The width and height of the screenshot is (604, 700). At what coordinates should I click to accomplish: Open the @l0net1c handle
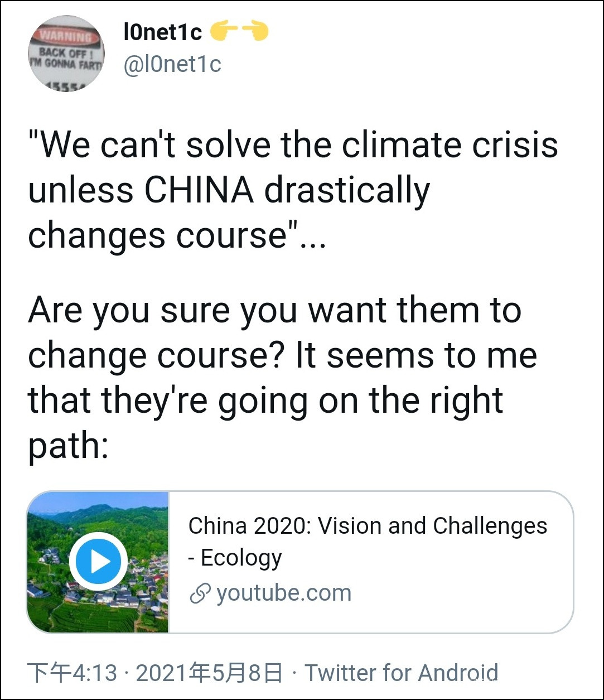[x=172, y=64]
